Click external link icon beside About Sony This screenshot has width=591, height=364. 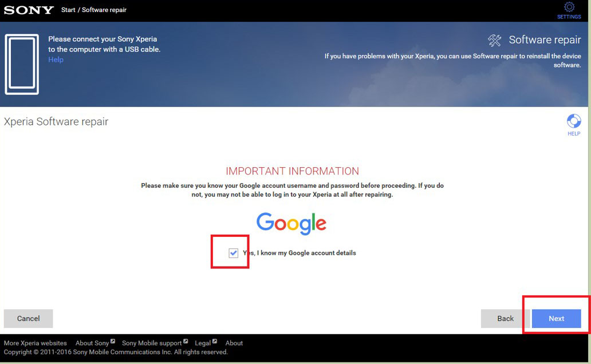pos(113,341)
